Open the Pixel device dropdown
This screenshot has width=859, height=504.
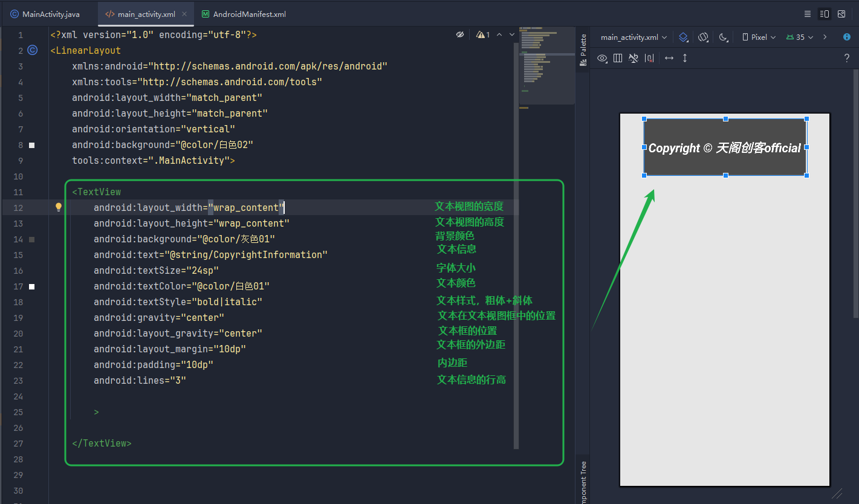coord(759,37)
